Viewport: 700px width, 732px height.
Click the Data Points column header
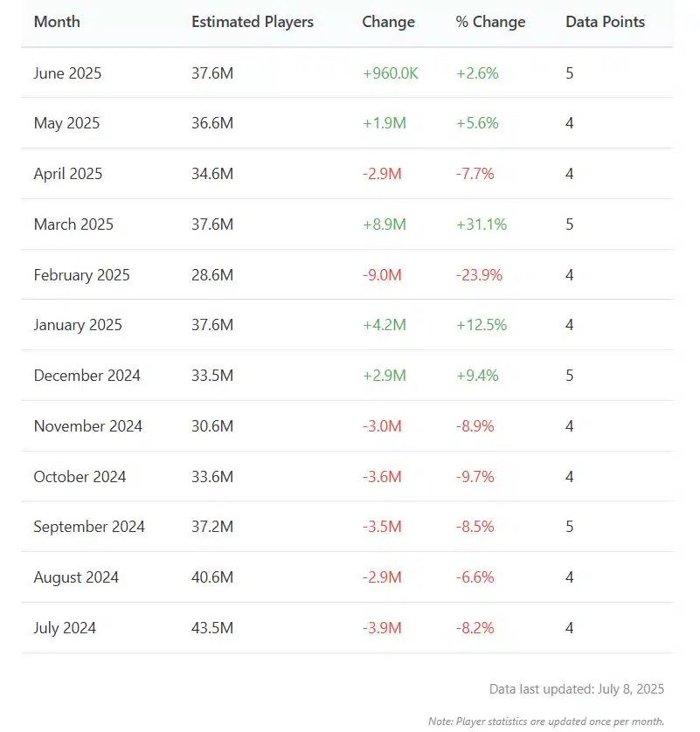tap(606, 22)
